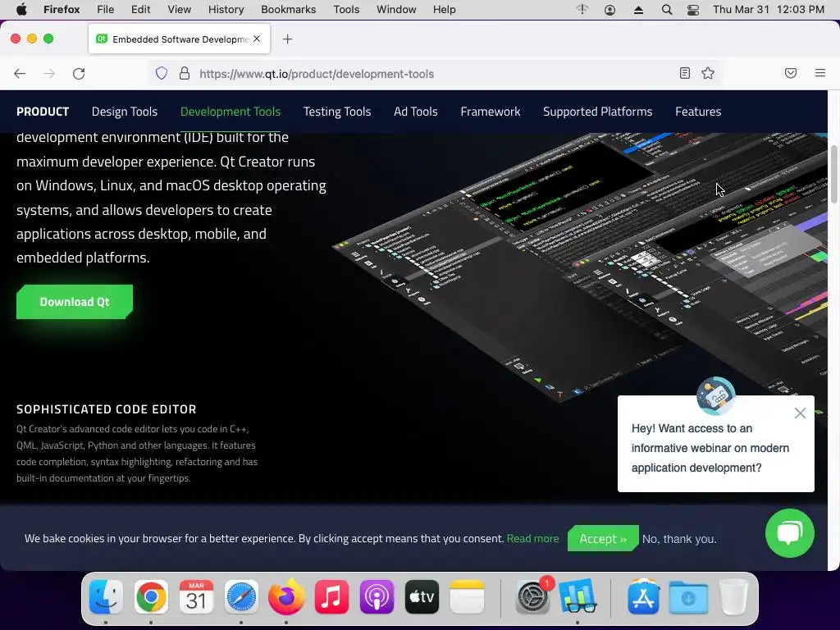Viewport: 840px width, 630px height.
Task: Click Firefox icon in the Dock
Action: 286,596
